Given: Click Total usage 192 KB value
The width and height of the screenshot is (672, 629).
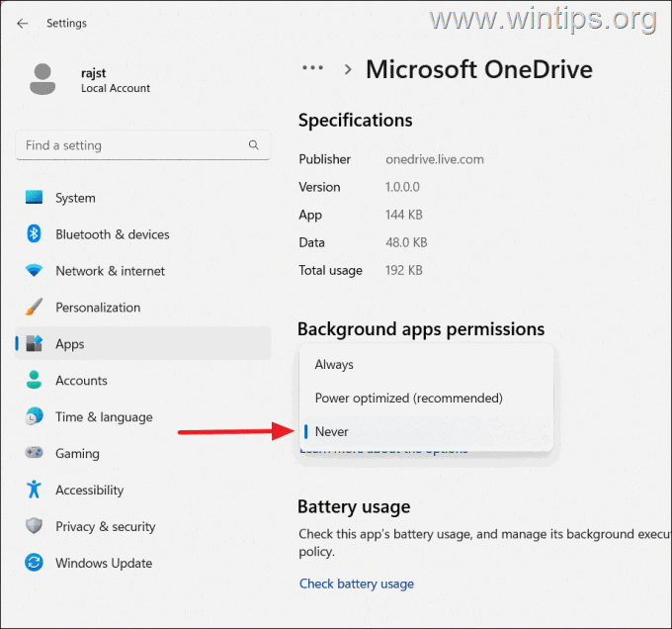Looking at the screenshot, I should 404,270.
